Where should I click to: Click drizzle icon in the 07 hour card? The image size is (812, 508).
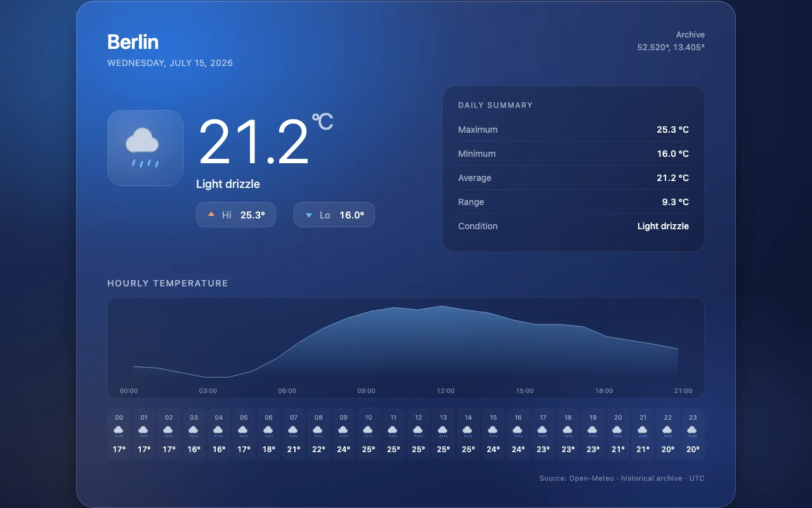pyautogui.click(x=294, y=432)
